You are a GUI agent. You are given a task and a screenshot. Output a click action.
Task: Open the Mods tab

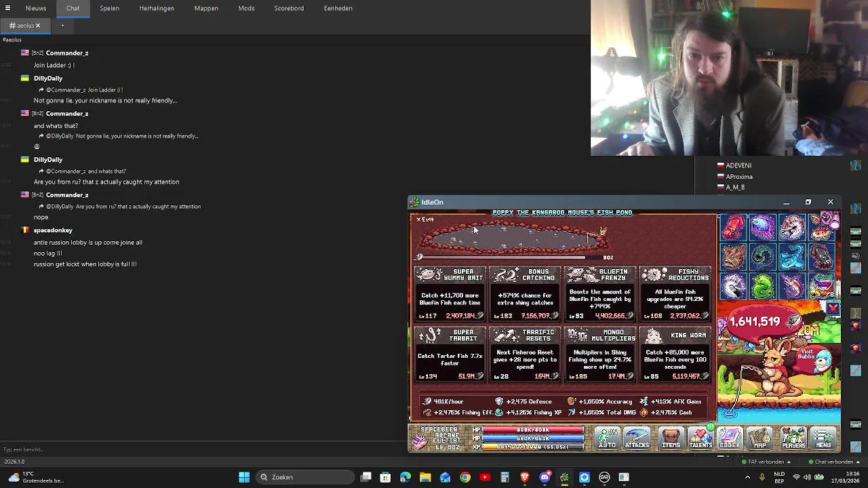pyautogui.click(x=246, y=8)
